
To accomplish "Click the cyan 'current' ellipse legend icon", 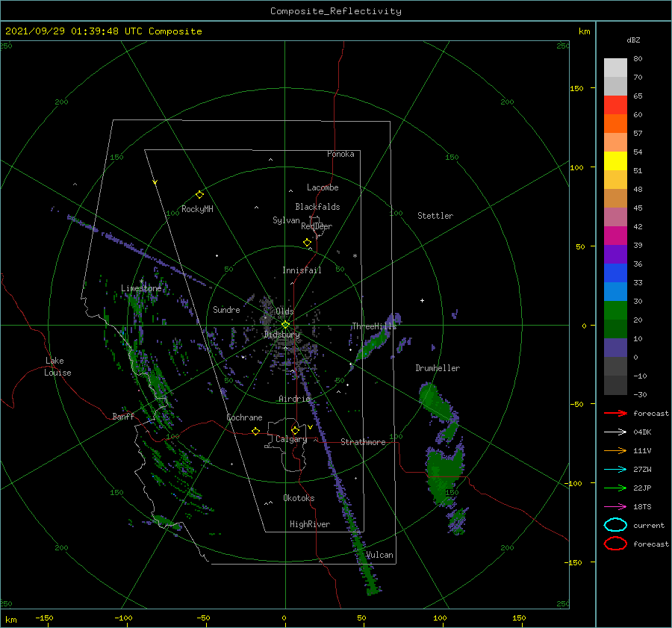I will click(615, 525).
